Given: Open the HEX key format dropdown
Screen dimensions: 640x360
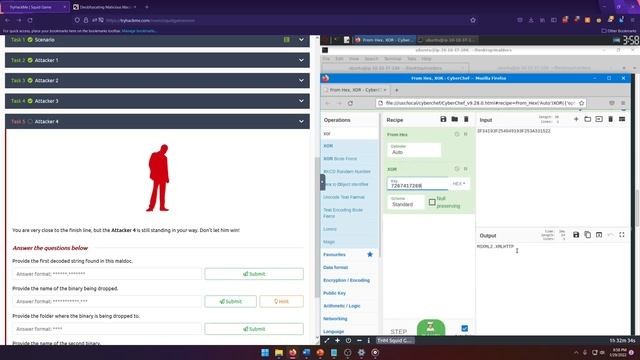Looking at the screenshot, I should (x=459, y=184).
